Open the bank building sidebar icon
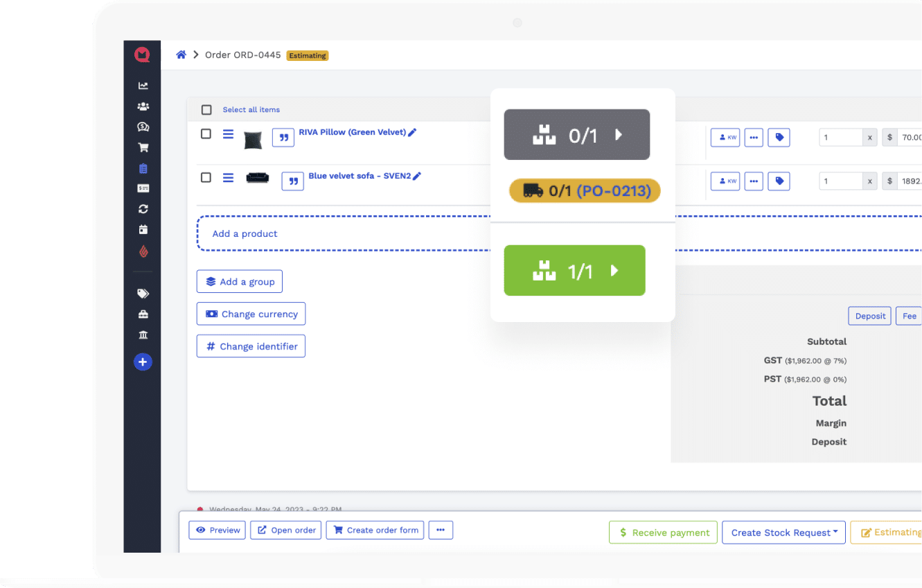 [x=143, y=335]
